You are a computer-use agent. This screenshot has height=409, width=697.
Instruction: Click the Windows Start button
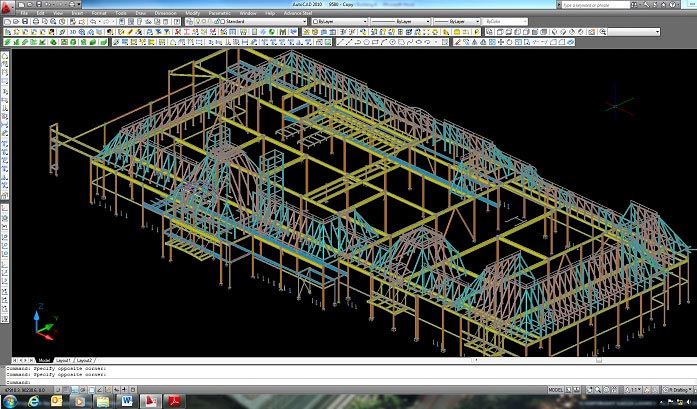tap(9, 401)
